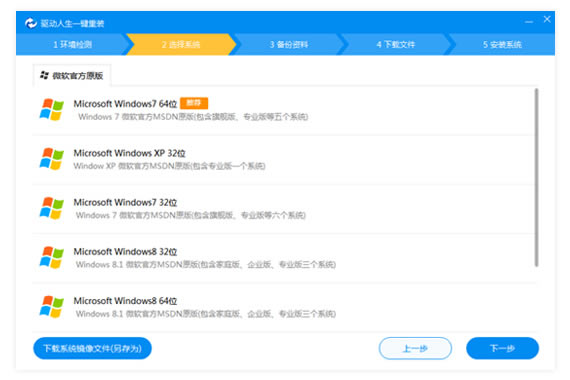The image size is (570, 380).
Task: Click the 下一步 button
Action: click(x=502, y=348)
